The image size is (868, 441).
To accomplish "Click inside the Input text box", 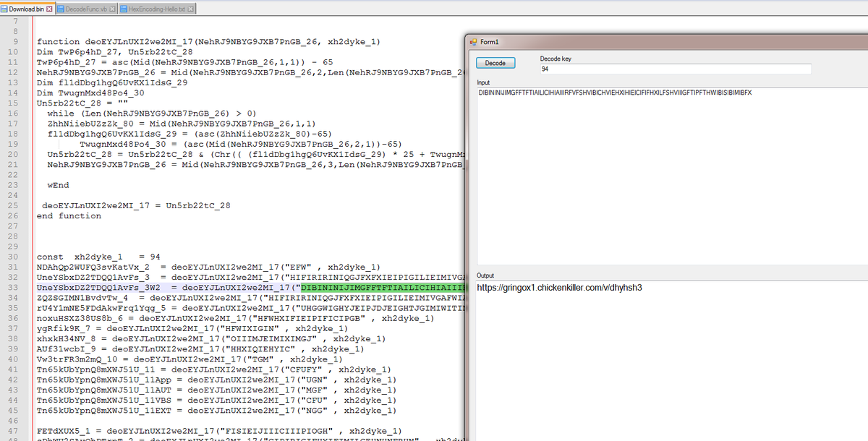I will [672, 176].
